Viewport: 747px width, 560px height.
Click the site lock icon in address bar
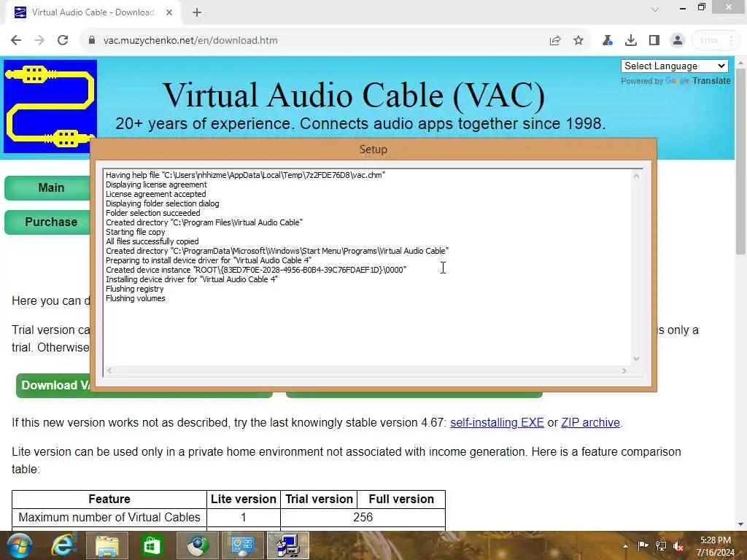pyautogui.click(x=92, y=41)
